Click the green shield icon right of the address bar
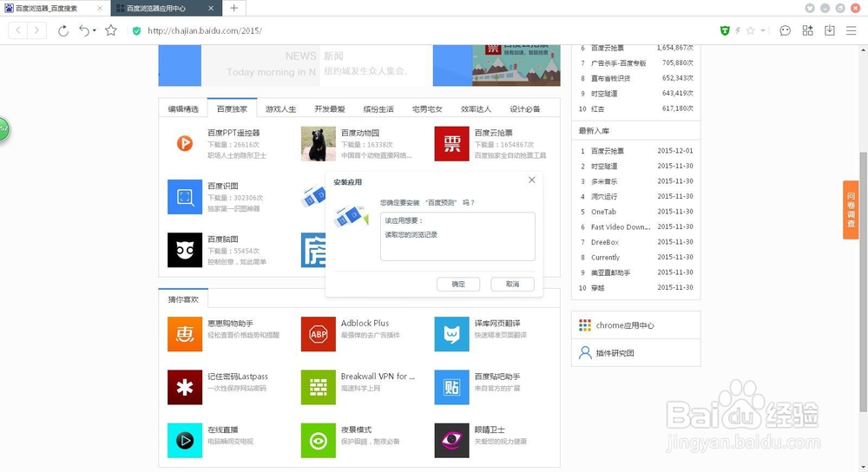Screen dimensions: 868x472 click(725, 30)
